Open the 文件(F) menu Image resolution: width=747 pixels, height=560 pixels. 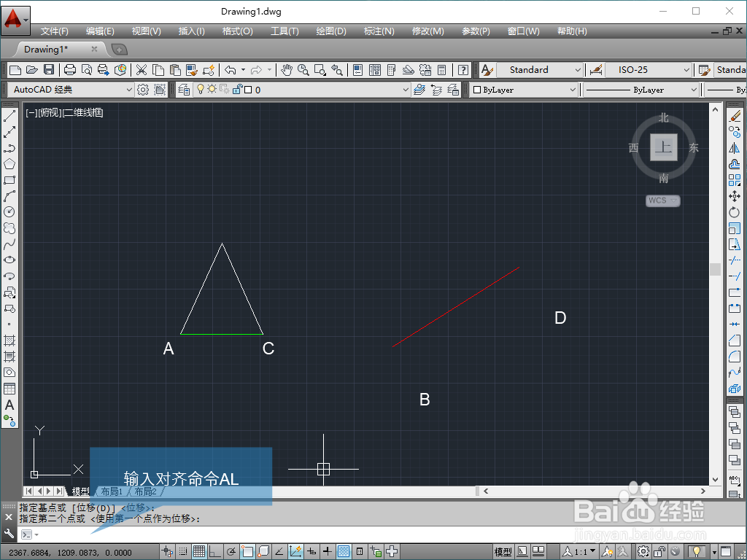(x=54, y=31)
